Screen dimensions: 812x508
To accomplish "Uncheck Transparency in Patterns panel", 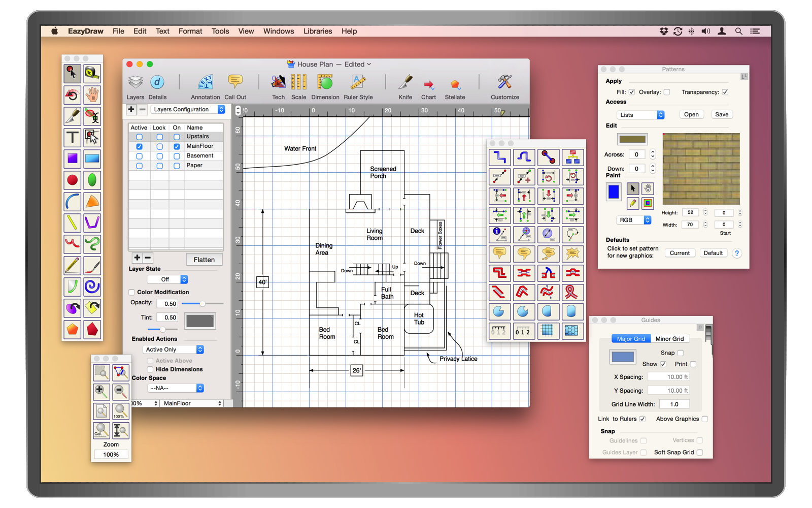I will tap(725, 92).
